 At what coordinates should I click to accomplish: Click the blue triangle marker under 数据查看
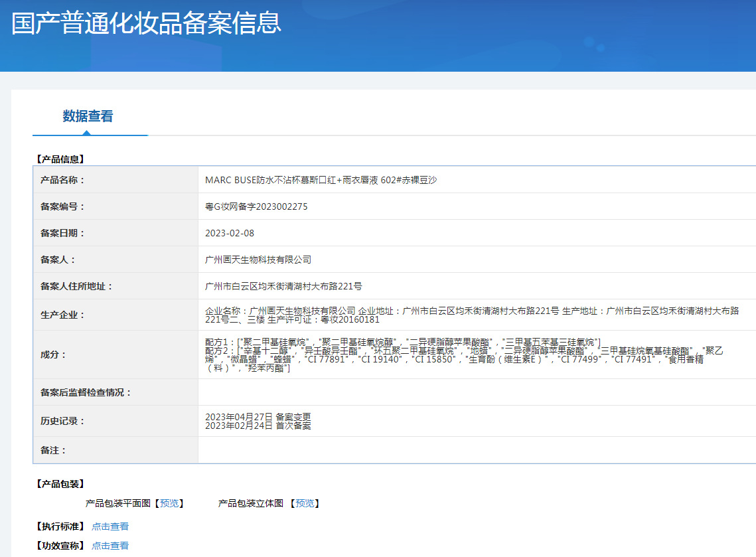coord(87,133)
